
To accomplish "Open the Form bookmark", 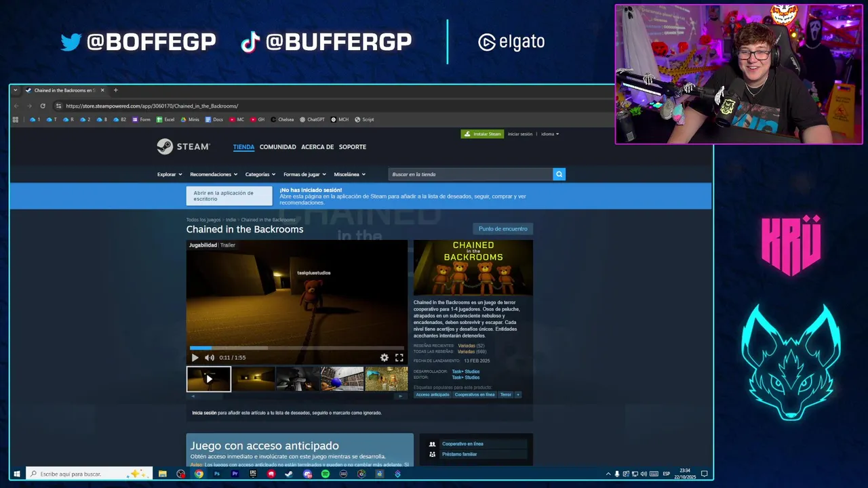I will 141,119.
